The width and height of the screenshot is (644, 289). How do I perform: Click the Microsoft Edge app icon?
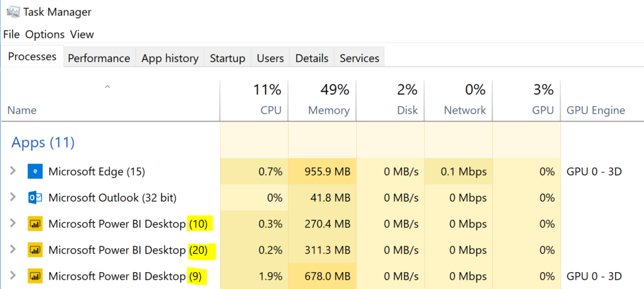tap(35, 172)
